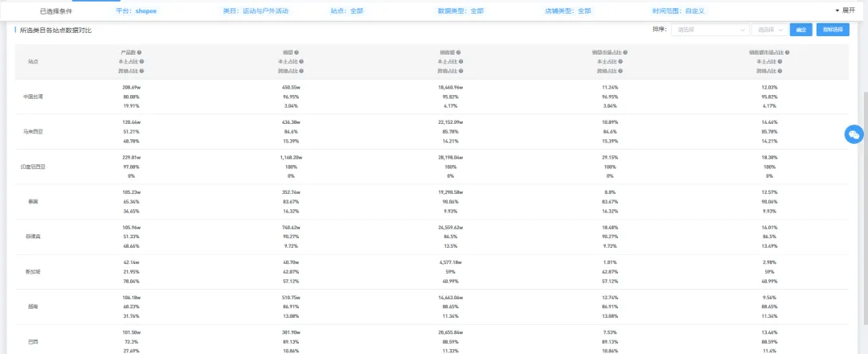Click the 101.50w product count value
This screenshot has height=354, width=868.
[x=132, y=332]
